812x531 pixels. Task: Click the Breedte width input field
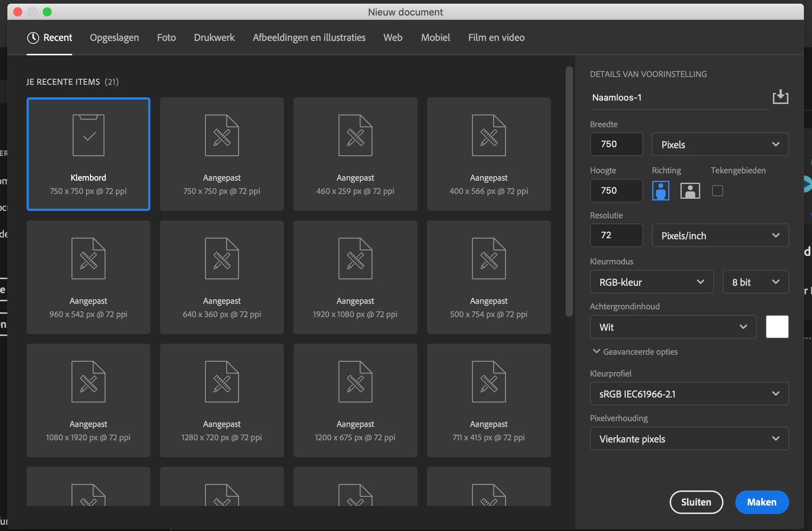tap(616, 144)
